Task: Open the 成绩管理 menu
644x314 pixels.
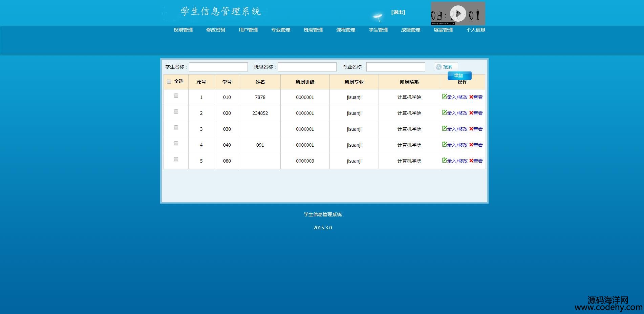Action: click(x=410, y=30)
